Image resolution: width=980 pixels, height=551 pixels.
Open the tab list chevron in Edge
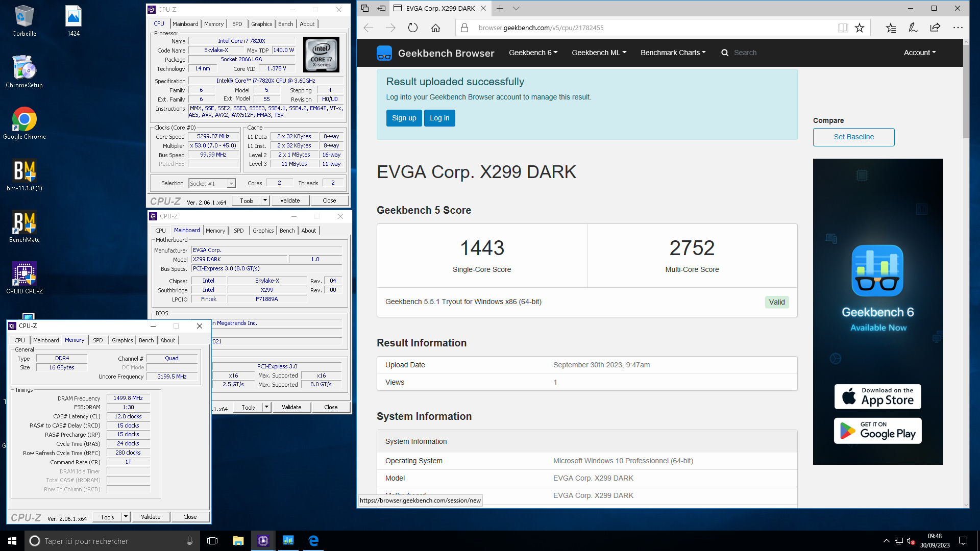tap(516, 8)
